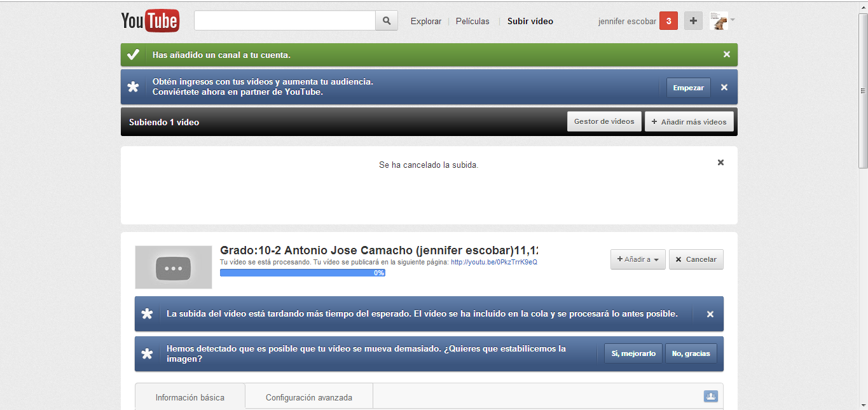
Task: Open the red notifications counter 3
Action: tap(668, 21)
